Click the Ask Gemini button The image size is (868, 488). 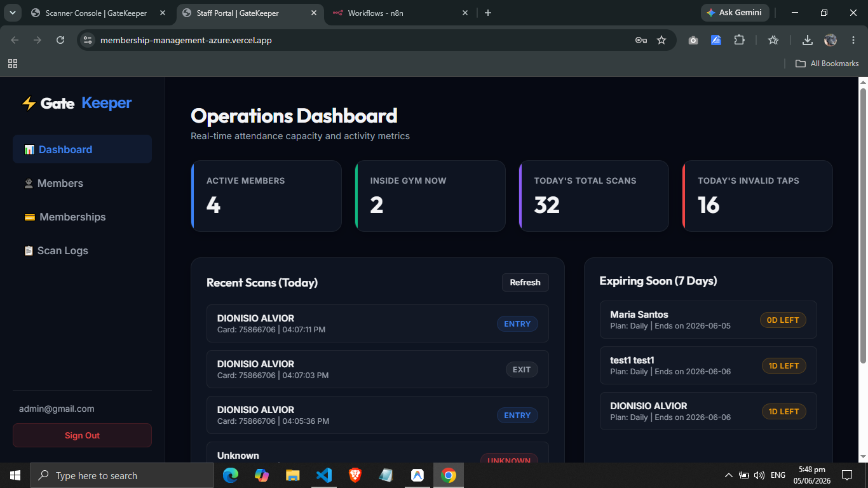coord(735,13)
